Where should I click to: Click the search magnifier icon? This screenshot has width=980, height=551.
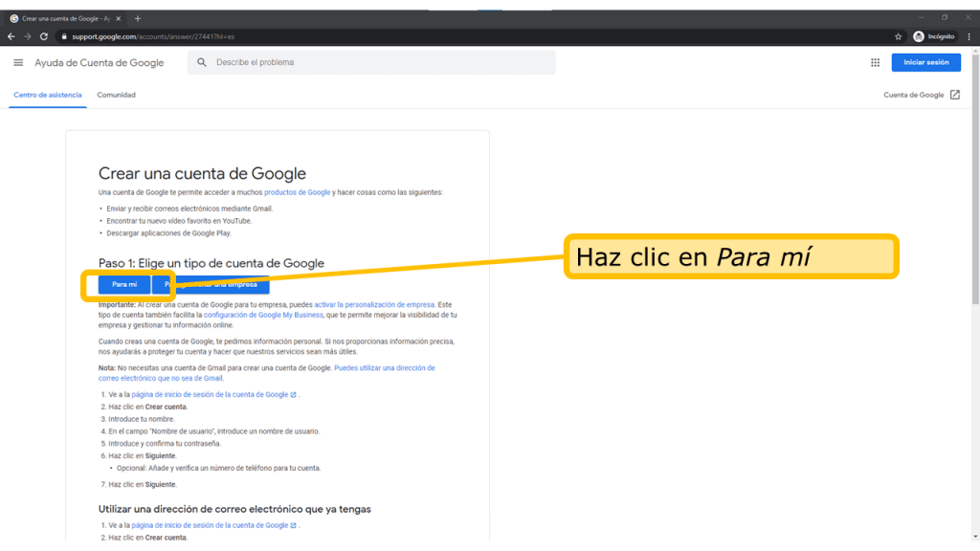[x=201, y=62]
